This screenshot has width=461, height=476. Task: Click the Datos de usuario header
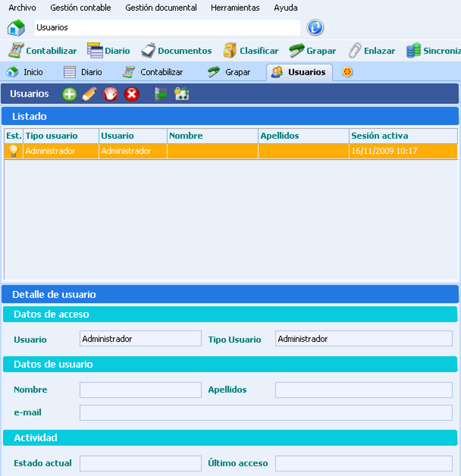pos(230,364)
